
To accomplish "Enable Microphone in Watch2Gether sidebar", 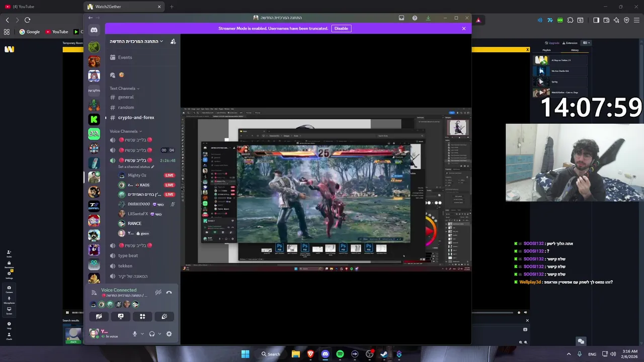I will [x=9, y=300].
